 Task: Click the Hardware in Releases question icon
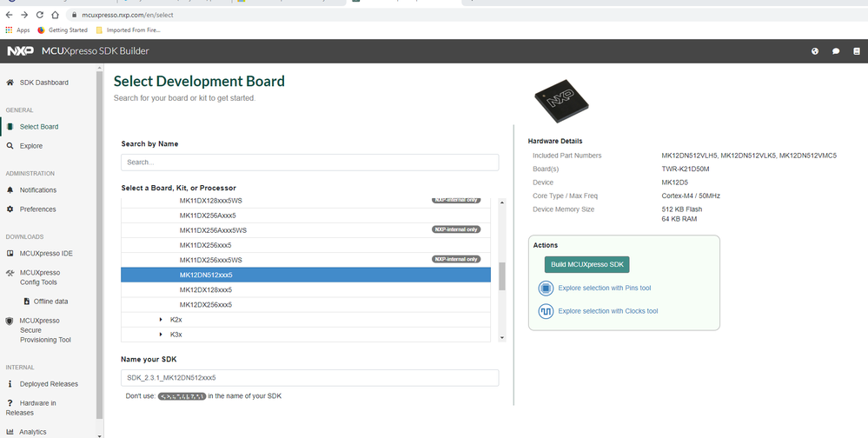pyautogui.click(x=10, y=403)
